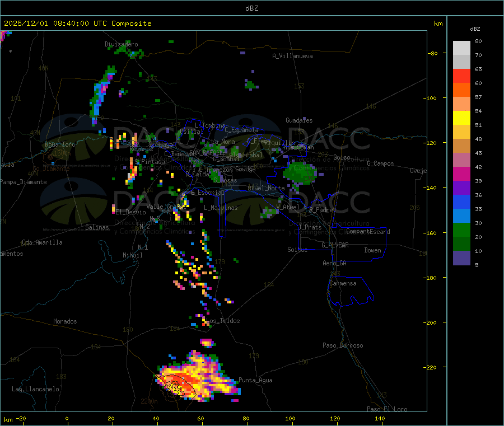Click the 2200m elevation label near bottom
The width and height of the screenshot is (504, 426).
point(149,401)
